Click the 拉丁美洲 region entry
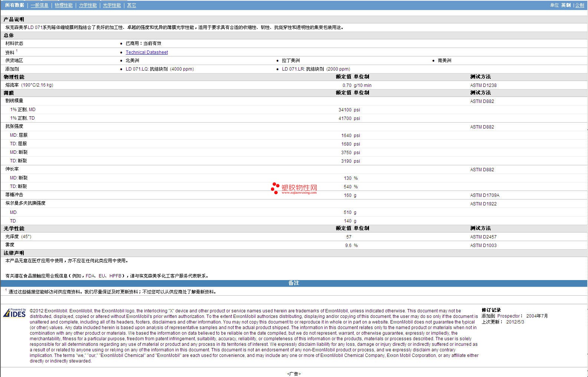588x377 pixels. [x=291, y=61]
